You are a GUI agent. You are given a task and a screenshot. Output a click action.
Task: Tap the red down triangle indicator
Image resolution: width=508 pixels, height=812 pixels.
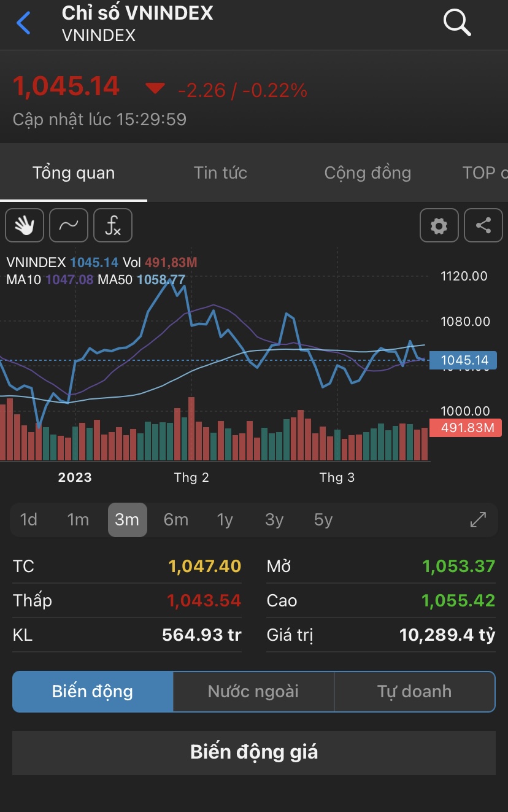[x=155, y=89]
